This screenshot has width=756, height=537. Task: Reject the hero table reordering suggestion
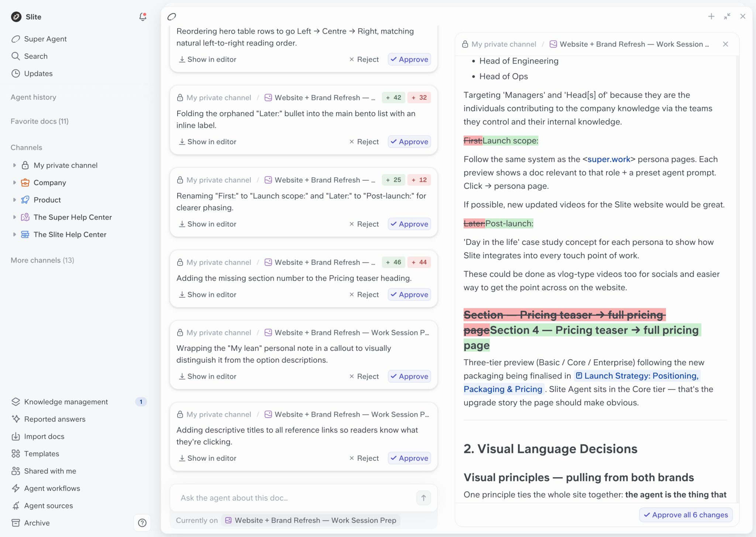click(x=364, y=59)
